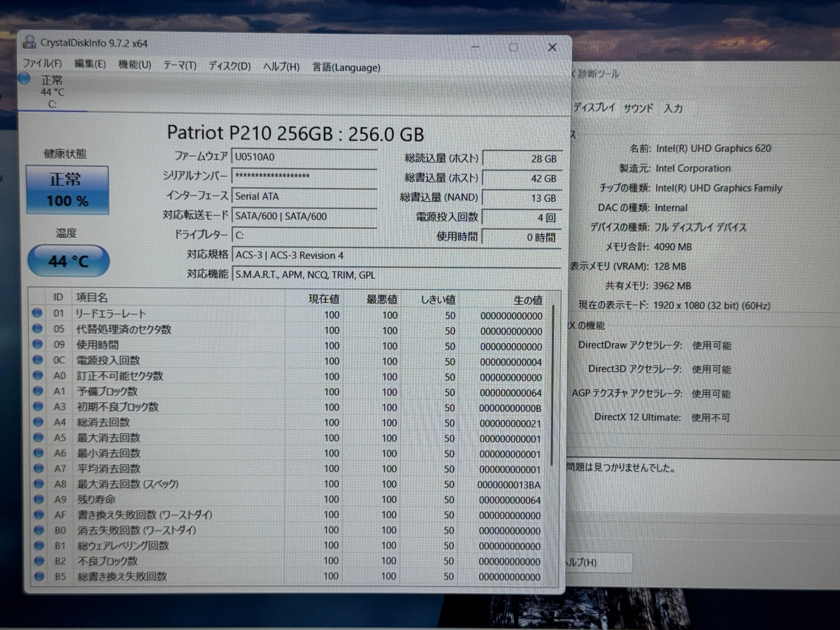Click the status dot of row A6 最小消去回数
840x630 pixels.
[x=38, y=452]
